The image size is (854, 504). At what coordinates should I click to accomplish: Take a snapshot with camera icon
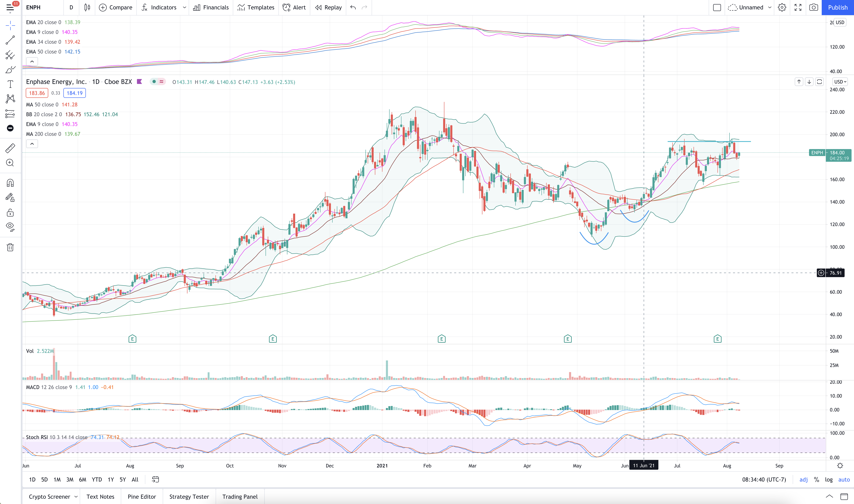point(814,8)
